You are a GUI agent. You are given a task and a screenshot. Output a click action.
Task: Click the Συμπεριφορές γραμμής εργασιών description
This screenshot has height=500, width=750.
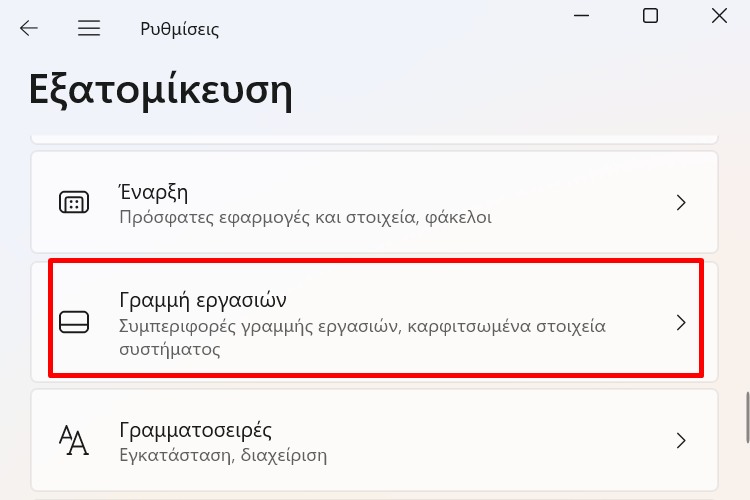(362, 337)
